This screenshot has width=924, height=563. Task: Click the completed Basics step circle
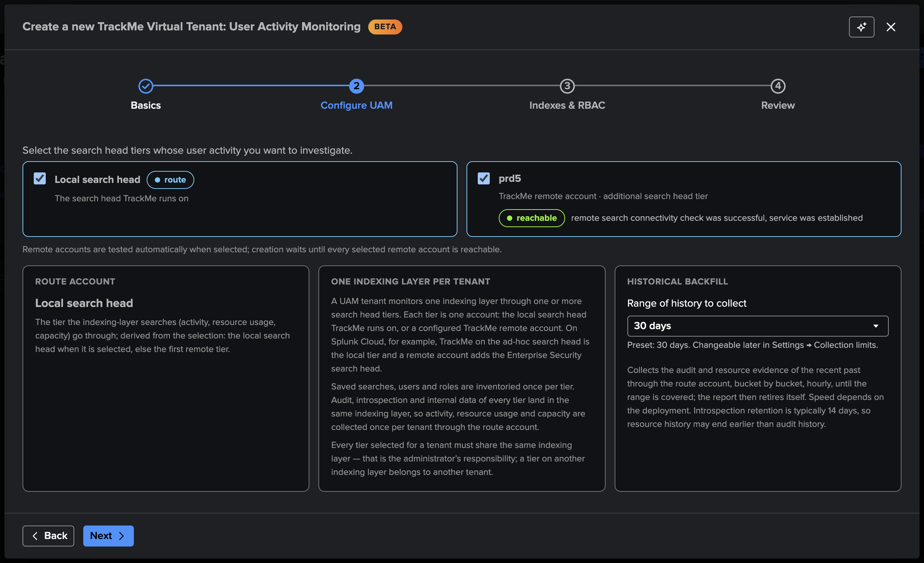(x=146, y=86)
